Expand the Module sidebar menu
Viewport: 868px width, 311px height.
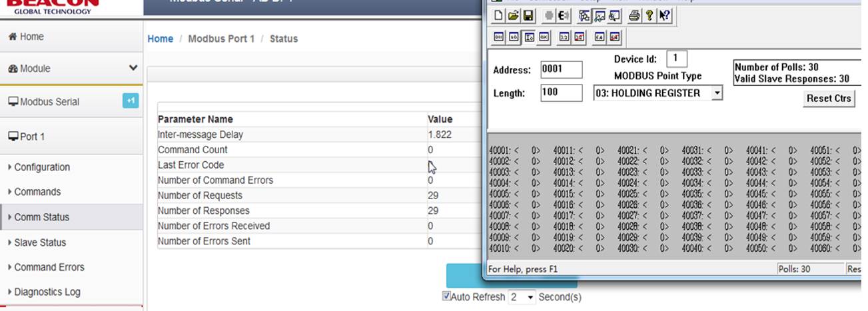[x=72, y=69]
